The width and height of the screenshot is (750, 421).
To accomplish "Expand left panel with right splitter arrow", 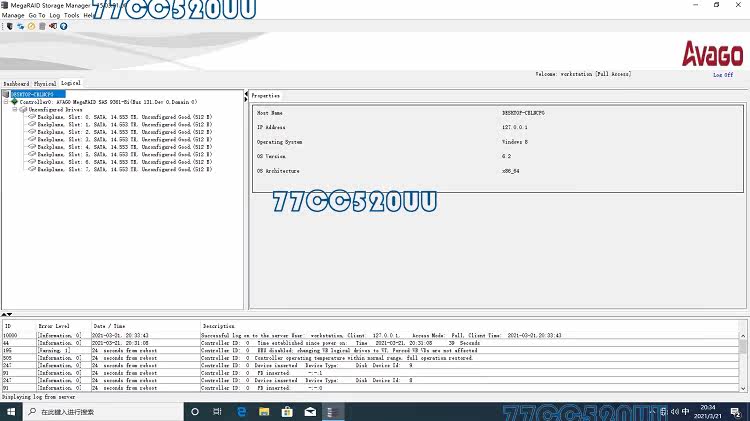I will click(246, 99).
